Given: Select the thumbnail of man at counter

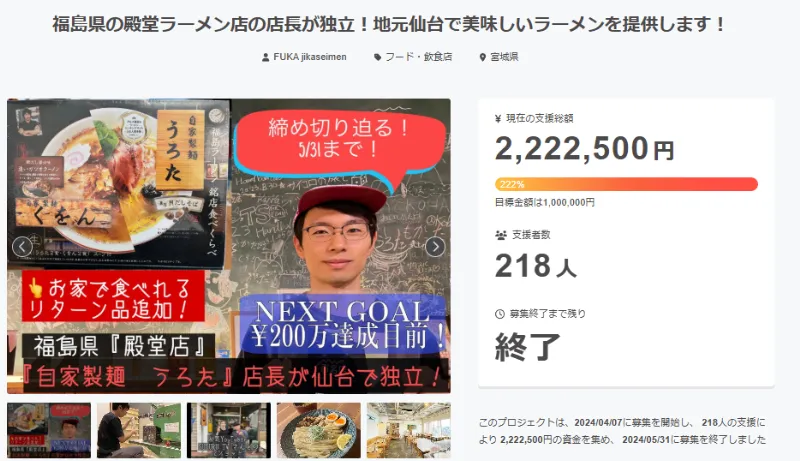Looking at the screenshot, I should coord(139,430).
